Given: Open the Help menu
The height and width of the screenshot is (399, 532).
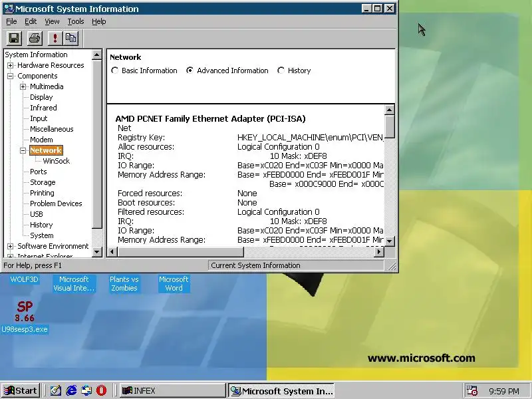Looking at the screenshot, I should click(98, 21).
